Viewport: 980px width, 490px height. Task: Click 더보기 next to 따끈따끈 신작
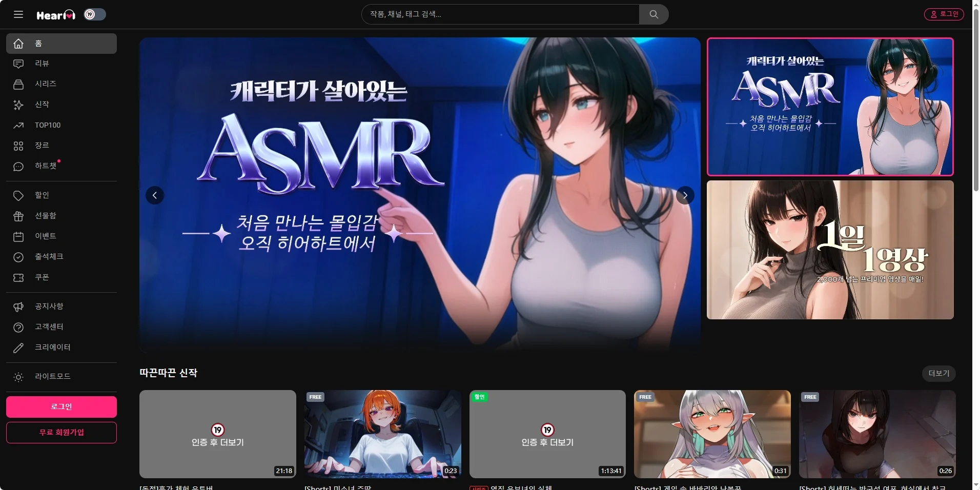tap(939, 374)
